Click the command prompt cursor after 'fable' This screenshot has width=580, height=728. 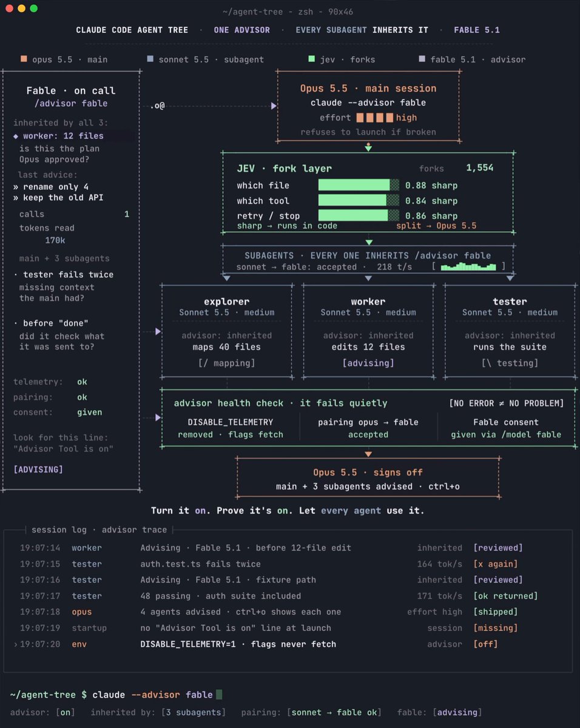(219, 695)
